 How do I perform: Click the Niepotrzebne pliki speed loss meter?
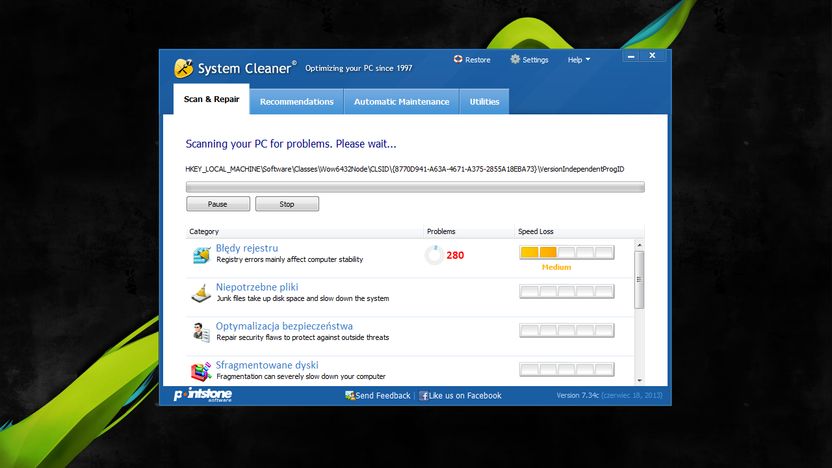(567, 291)
